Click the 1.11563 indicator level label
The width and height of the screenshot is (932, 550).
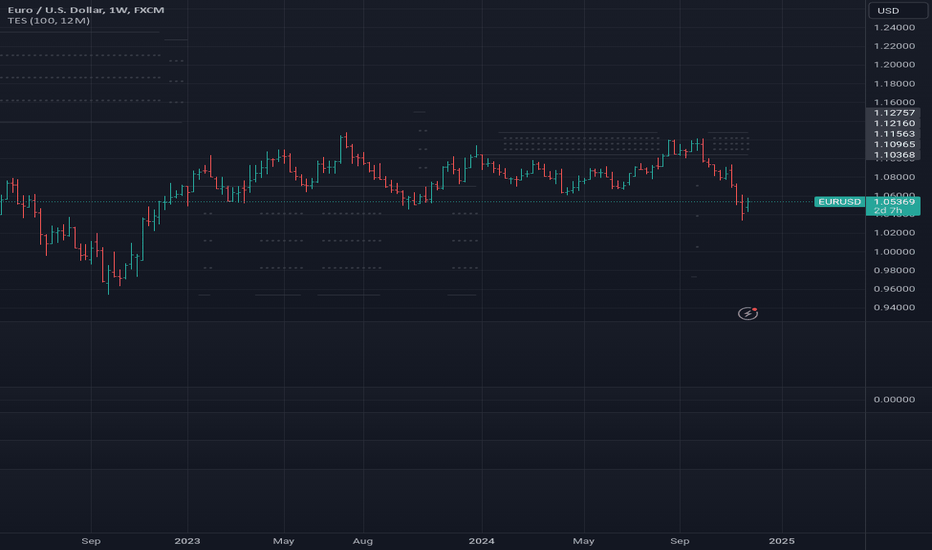(x=894, y=134)
